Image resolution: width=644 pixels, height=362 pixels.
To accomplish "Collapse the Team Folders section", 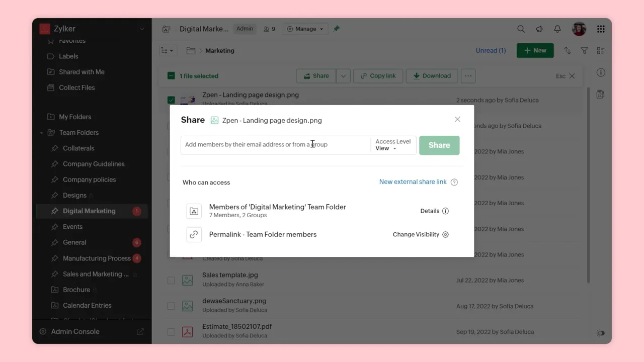I will (42, 133).
